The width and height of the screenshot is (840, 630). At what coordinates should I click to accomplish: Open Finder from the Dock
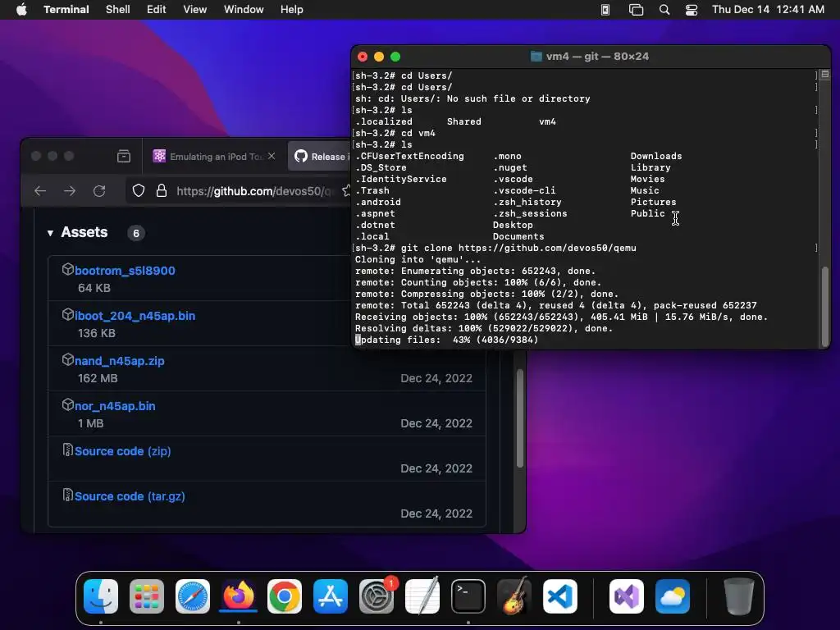click(x=101, y=596)
